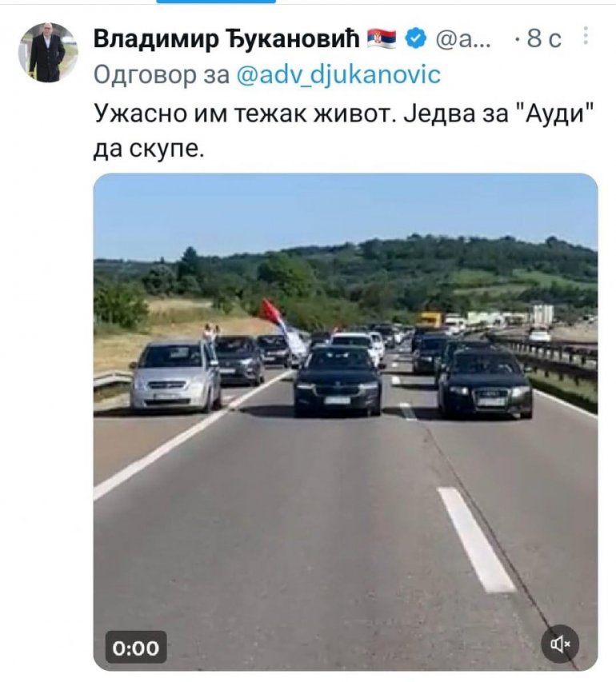Open the three-dot more options menu

pos(586,36)
